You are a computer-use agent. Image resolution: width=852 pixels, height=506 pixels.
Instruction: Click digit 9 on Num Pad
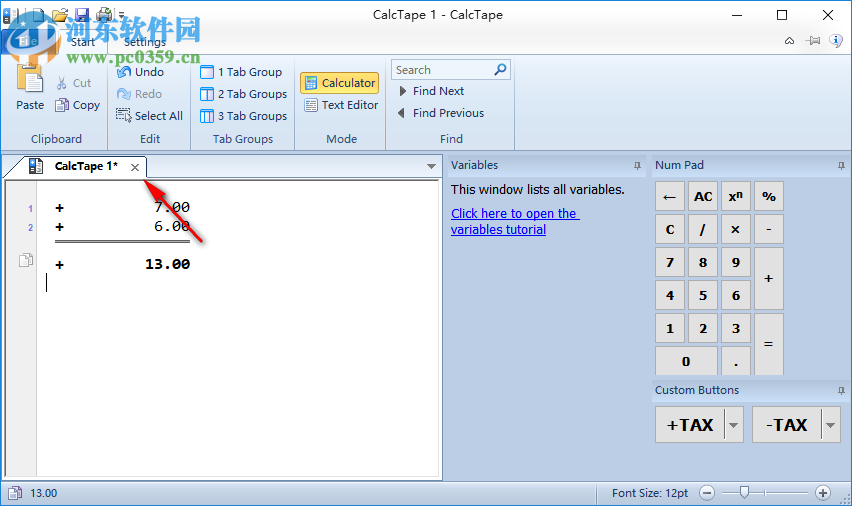click(736, 263)
